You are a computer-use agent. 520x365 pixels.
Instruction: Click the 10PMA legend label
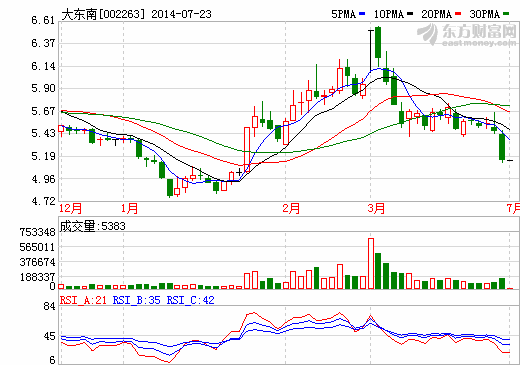[389, 14]
